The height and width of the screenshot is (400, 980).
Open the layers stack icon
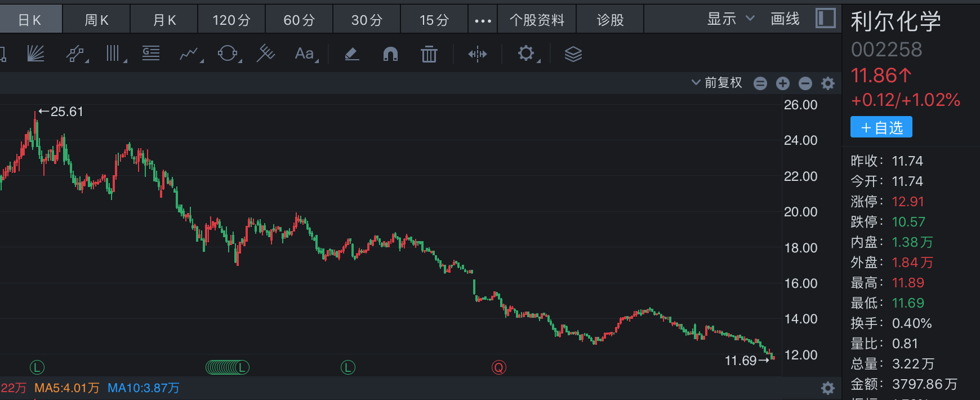pos(573,54)
